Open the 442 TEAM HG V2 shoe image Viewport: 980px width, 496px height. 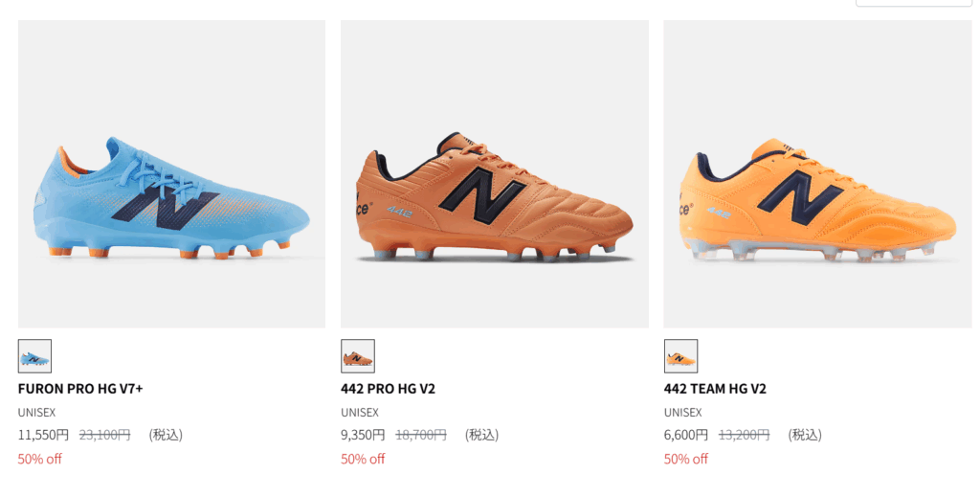tap(816, 174)
